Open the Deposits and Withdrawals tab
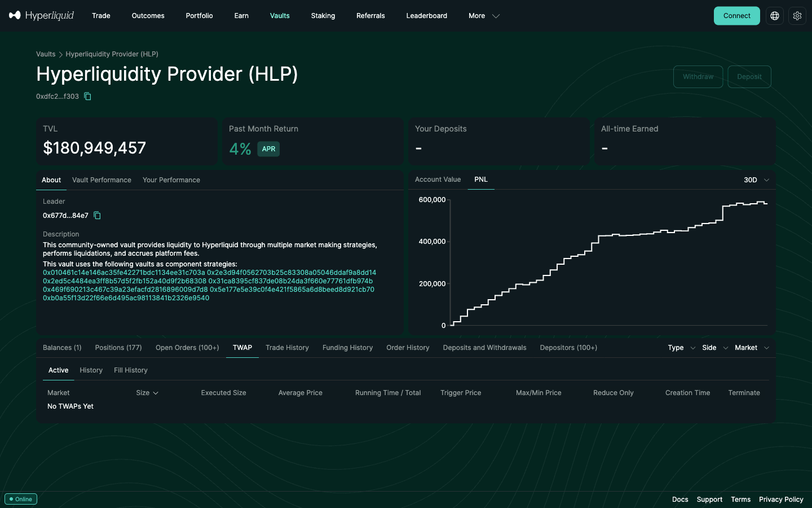812x508 pixels. [484, 348]
